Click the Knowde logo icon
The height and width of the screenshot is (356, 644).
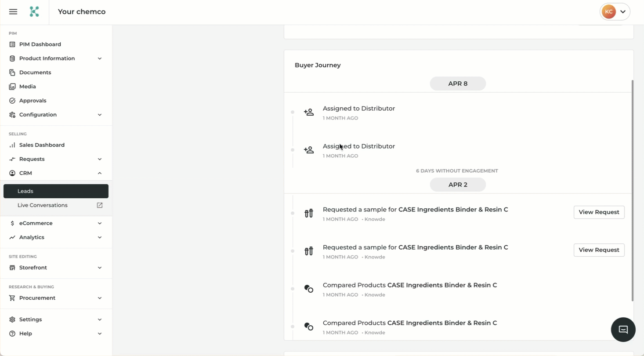(x=34, y=12)
